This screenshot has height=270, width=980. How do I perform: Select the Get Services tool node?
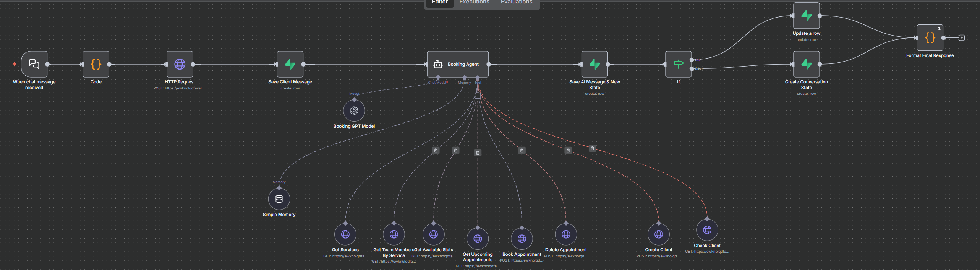pyautogui.click(x=345, y=234)
